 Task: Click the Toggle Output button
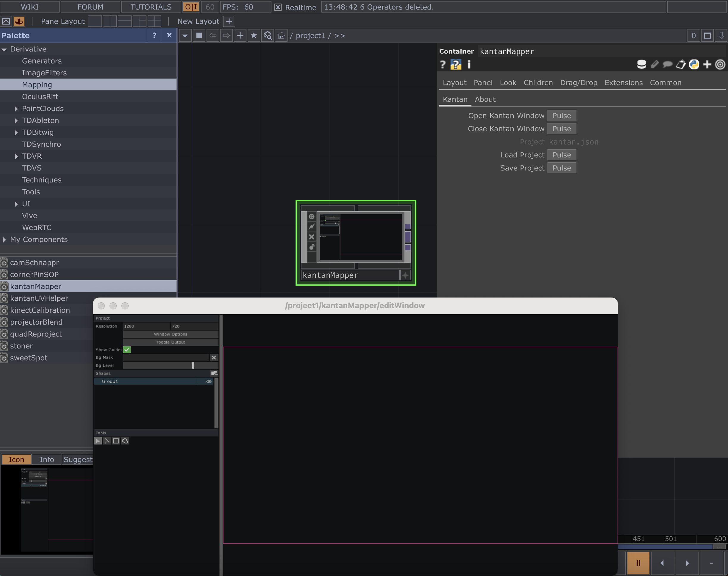[170, 342]
